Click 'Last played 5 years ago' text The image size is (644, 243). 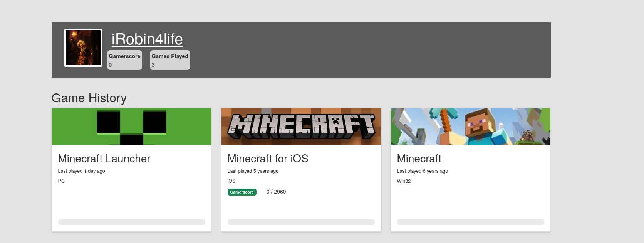(253, 171)
